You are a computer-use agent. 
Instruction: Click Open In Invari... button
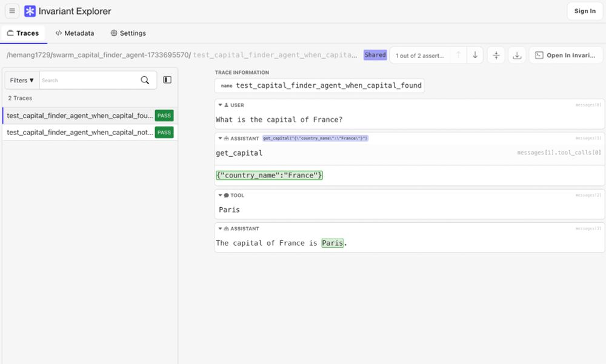click(x=565, y=55)
